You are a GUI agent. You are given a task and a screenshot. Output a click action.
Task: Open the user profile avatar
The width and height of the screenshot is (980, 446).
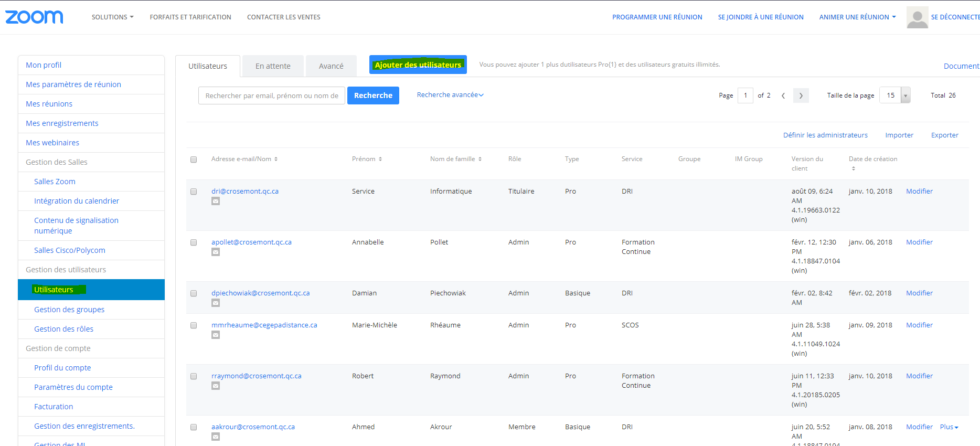(x=917, y=17)
